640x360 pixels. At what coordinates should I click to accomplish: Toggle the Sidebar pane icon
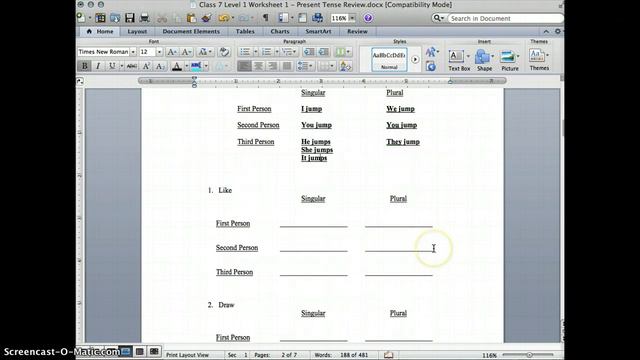(x=284, y=18)
